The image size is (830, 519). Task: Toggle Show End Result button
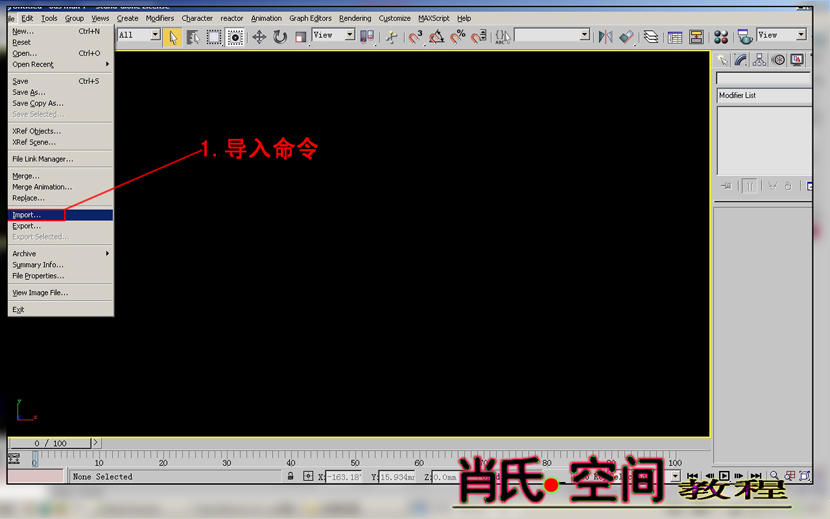click(x=750, y=186)
